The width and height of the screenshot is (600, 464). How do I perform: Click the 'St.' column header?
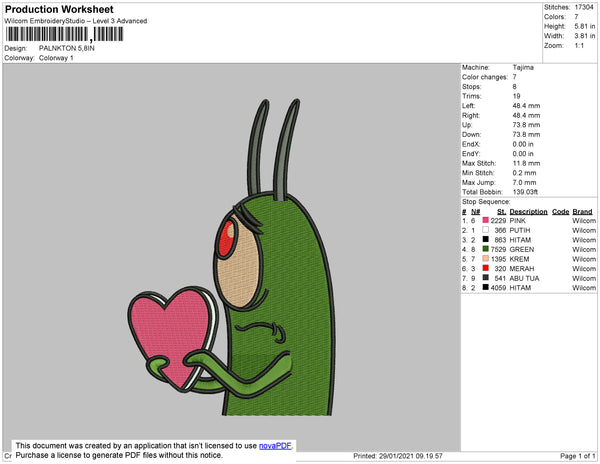[501, 212]
